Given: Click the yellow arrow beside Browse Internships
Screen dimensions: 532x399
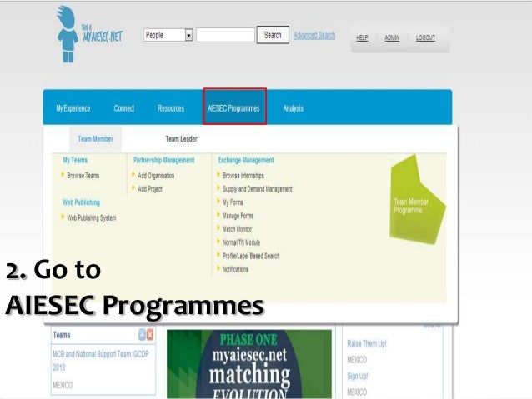Looking at the screenshot, I should click(218, 175).
